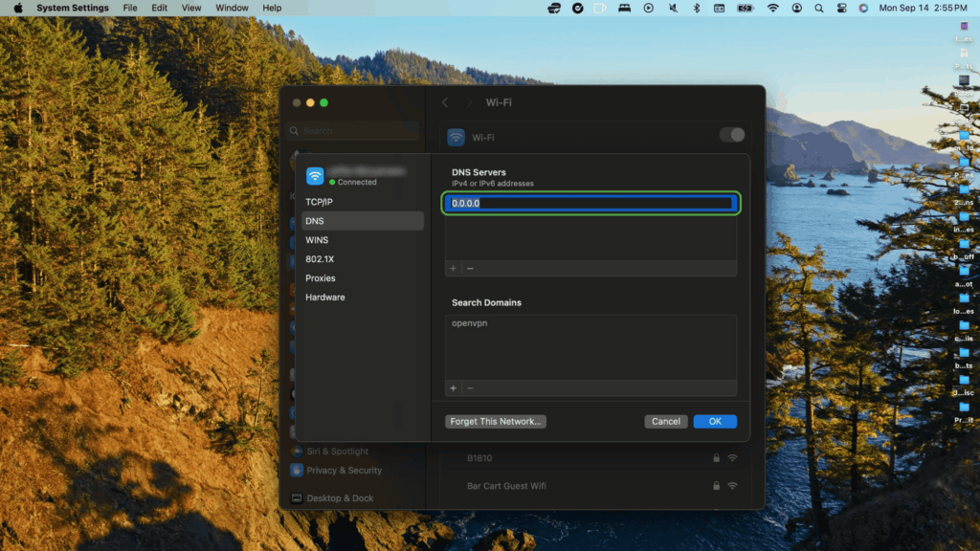This screenshot has width=980, height=551.
Task: Click Cancel in the DNS dialog
Action: point(666,422)
